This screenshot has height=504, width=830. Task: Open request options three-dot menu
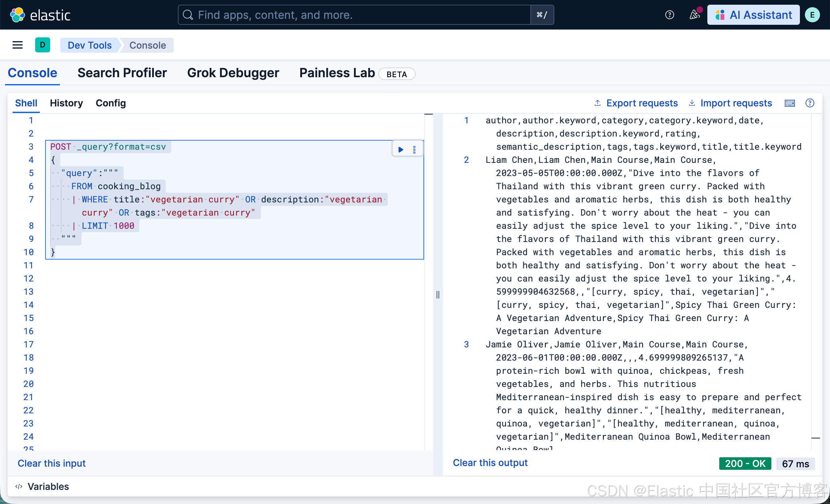click(x=414, y=149)
